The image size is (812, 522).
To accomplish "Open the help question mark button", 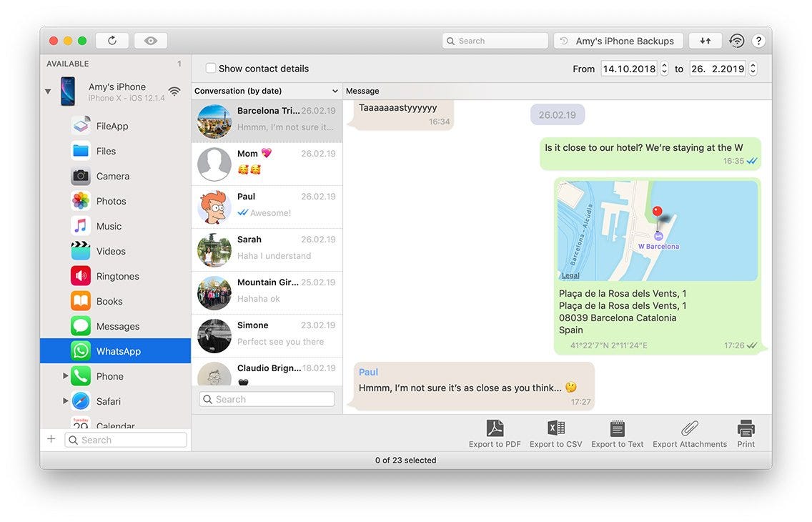I will (758, 40).
